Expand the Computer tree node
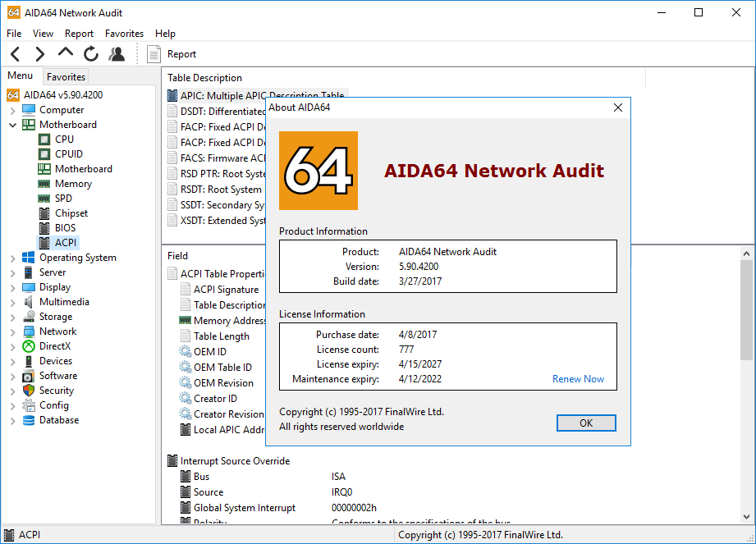This screenshot has width=756, height=544. (x=12, y=110)
